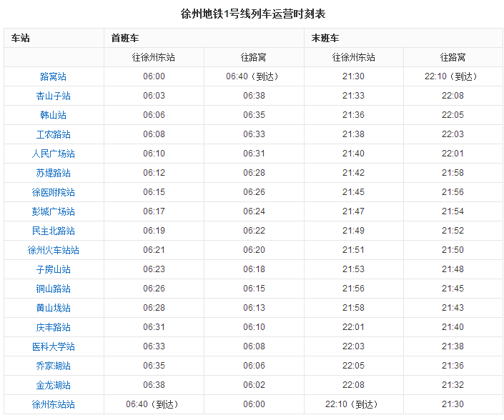Click 06:35 in 韩山站 row

pyautogui.click(x=254, y=115)
